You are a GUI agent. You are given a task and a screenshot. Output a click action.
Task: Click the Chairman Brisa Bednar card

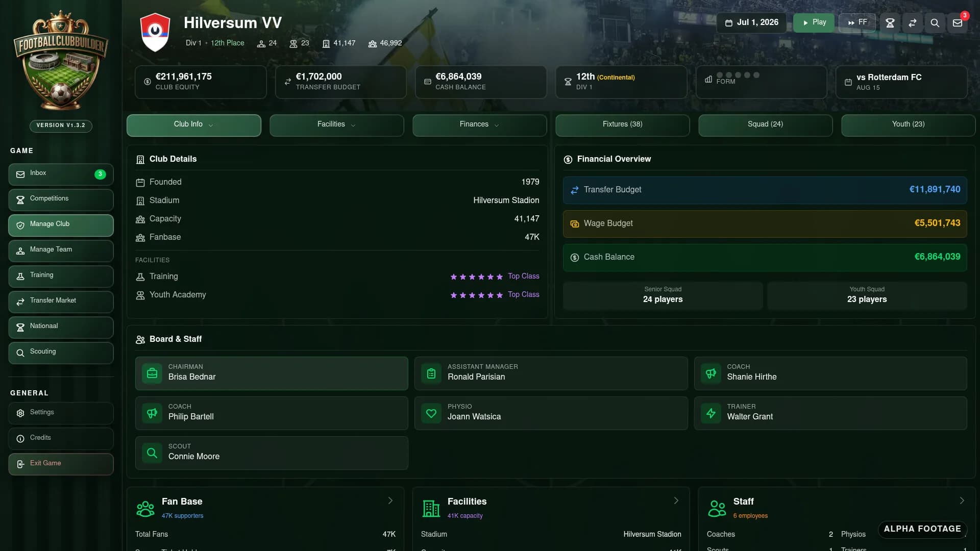272,373
